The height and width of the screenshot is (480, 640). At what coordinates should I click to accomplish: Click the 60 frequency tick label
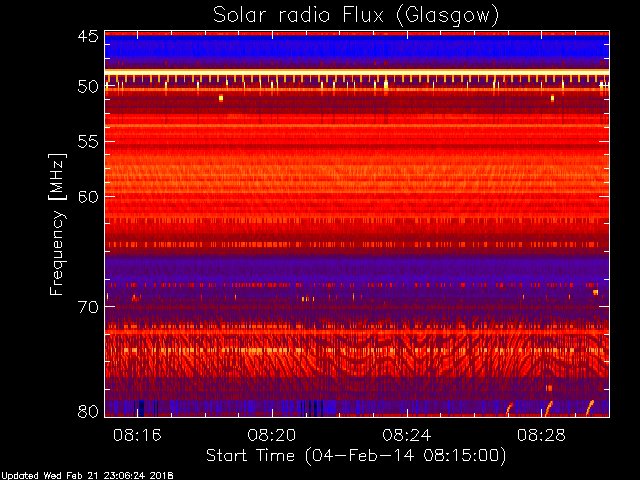click(x=88, y=197)
